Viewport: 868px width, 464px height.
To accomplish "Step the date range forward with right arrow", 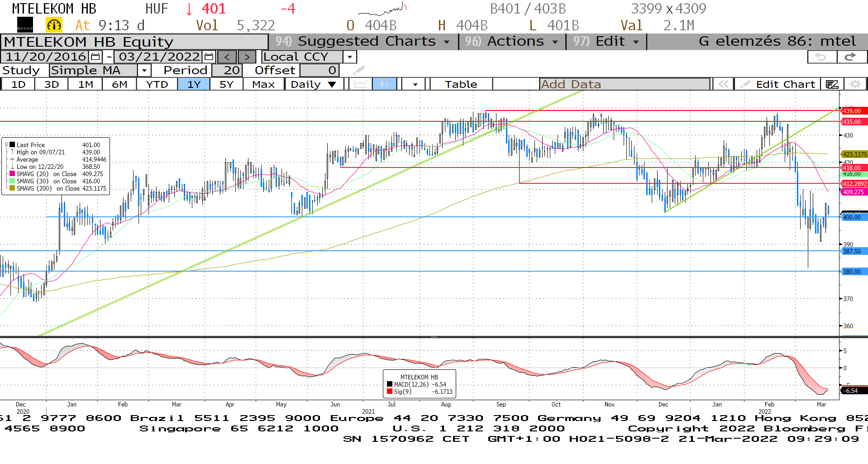I will (247, 57).
